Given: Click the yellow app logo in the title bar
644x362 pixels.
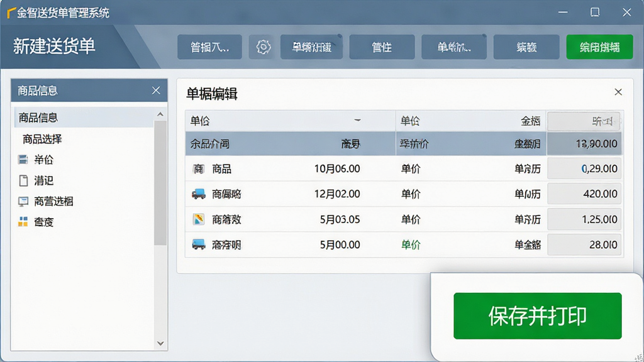Looking at the screenshot, I should tap(11, 13).
